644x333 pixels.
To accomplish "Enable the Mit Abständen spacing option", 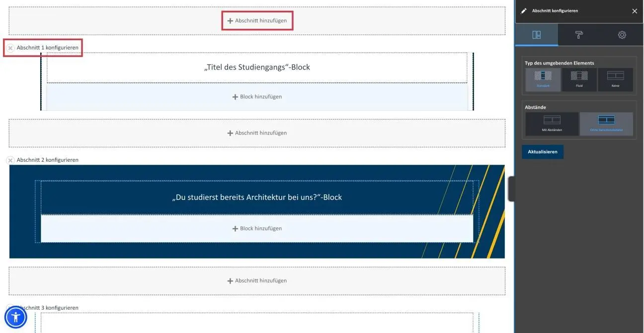I will 552,123.
